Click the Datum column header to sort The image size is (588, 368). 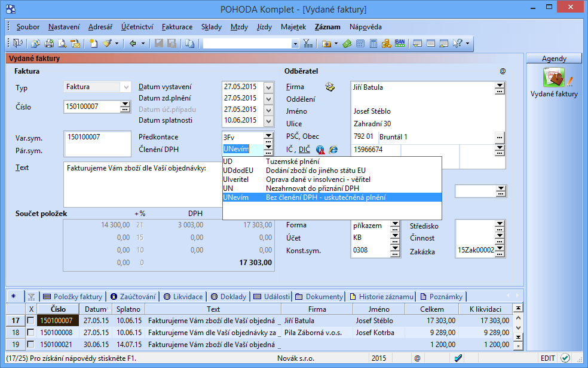(x=95, y=309)
